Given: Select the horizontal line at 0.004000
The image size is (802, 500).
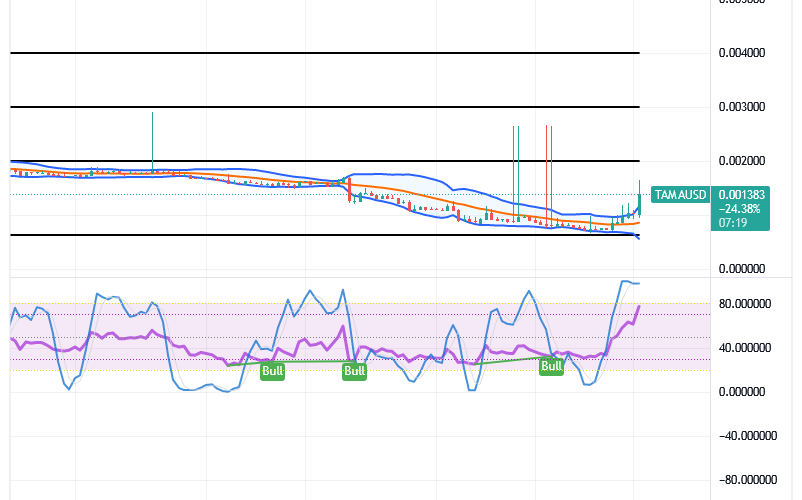Looking at the screenshot, I should [325, 53].
